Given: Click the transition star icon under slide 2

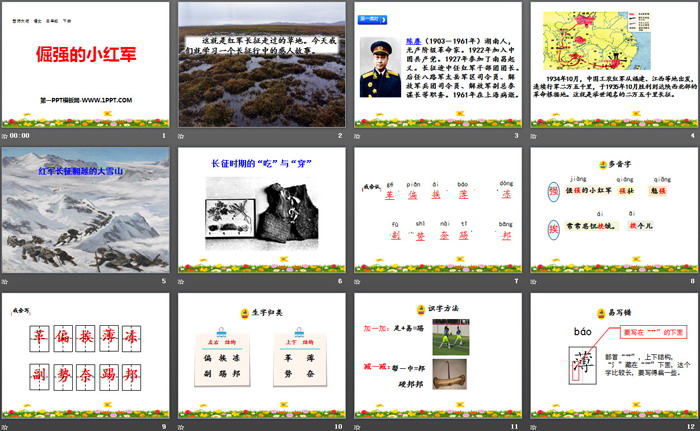Looking at the screenshot, I should click(x=181, y=136).
